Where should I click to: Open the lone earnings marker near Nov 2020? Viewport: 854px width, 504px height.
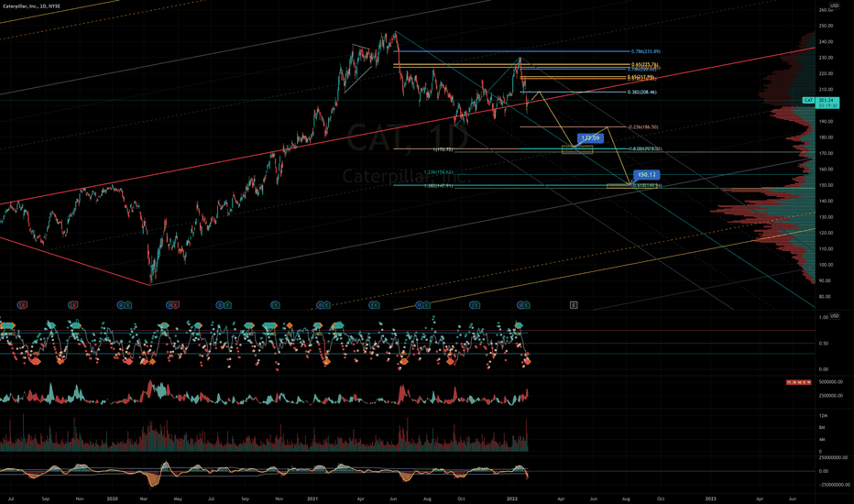[275, 305]
